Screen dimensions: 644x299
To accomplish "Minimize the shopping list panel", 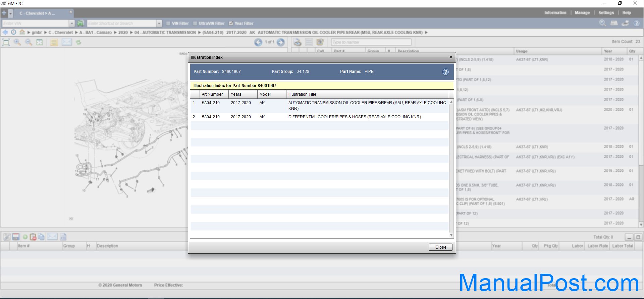I will pyautogui.click(x=629, y=237).
